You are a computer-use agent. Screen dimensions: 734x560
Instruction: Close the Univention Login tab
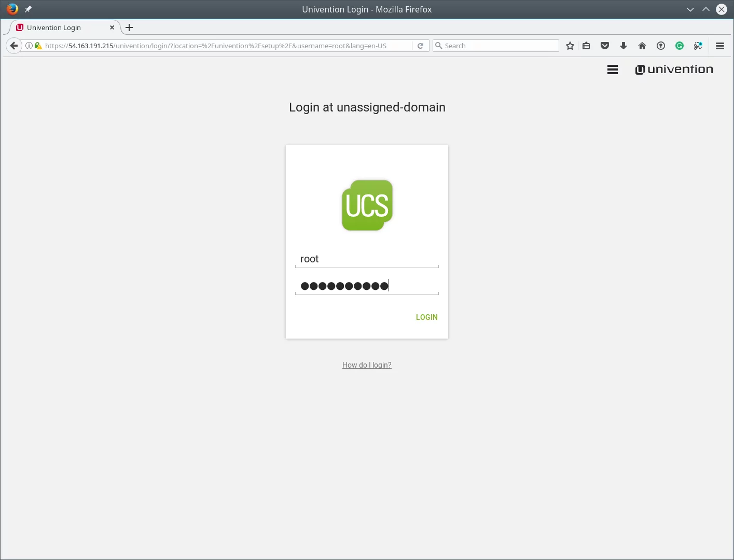click(112, 27)
